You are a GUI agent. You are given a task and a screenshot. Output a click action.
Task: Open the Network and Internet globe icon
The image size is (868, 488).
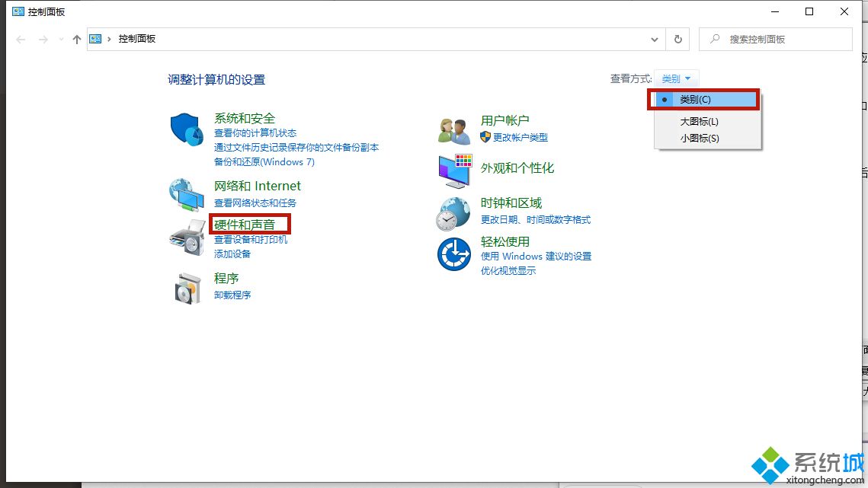187,195
